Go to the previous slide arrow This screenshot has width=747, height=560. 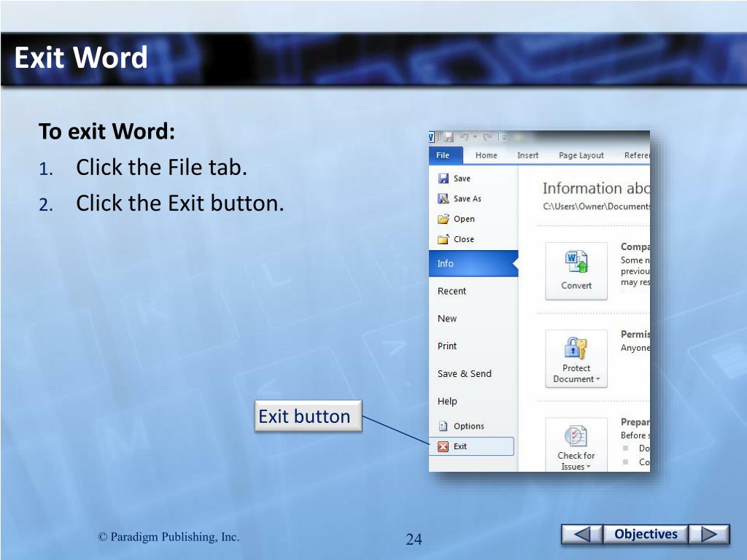click(x=582, y=534)
